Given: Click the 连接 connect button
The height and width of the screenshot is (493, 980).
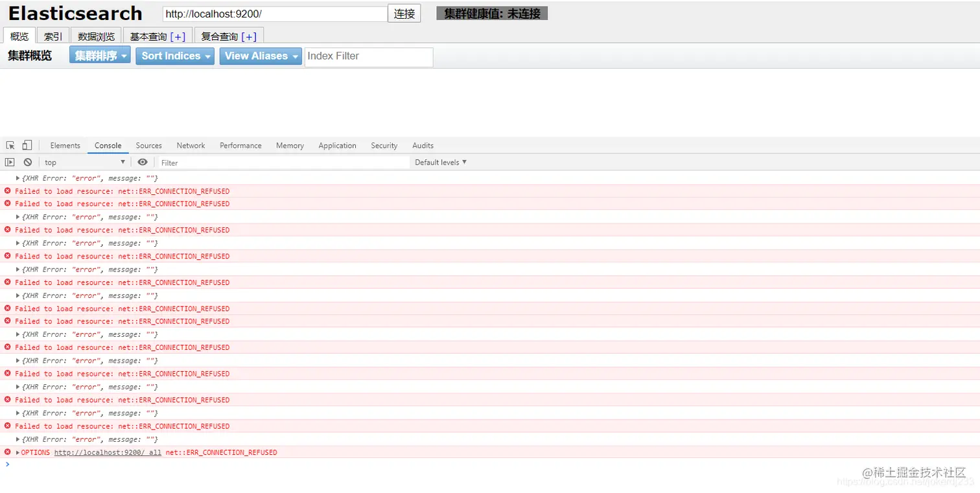Looking at the screenshot, I should pos(404,14).
